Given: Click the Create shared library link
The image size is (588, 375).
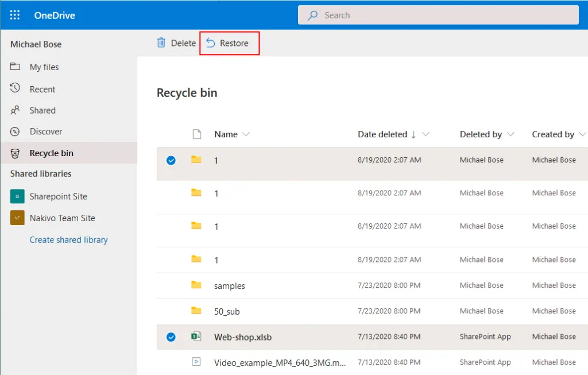Looking at the screenshot, I should coord(68,240).
